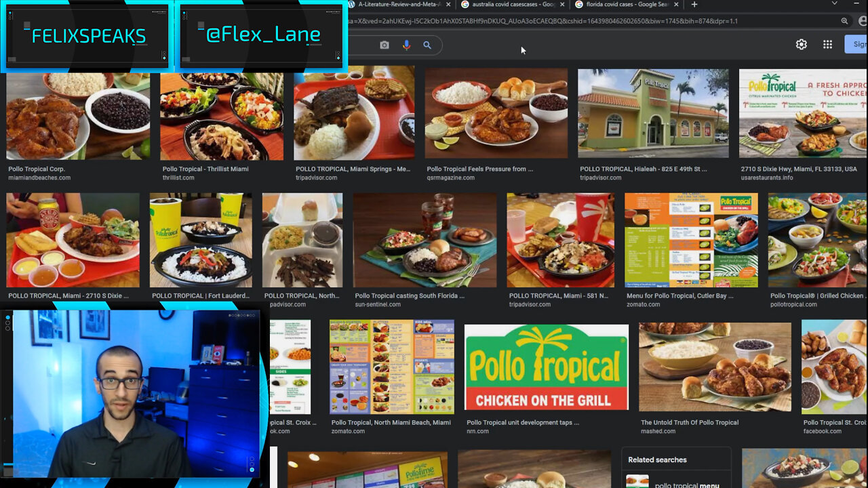868x488 pixels.
Task: Visit the pollotropical.com source link
Action: 794,304
